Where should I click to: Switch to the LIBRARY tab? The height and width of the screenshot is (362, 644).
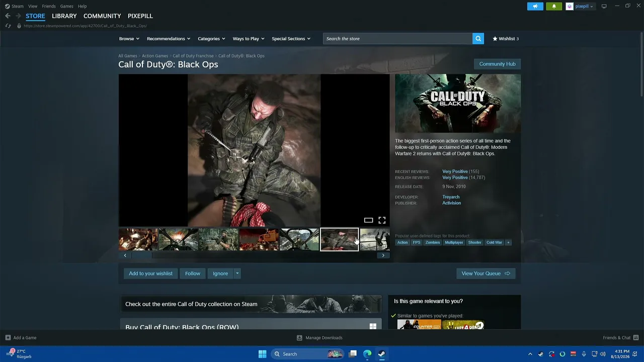pos(64,16)
